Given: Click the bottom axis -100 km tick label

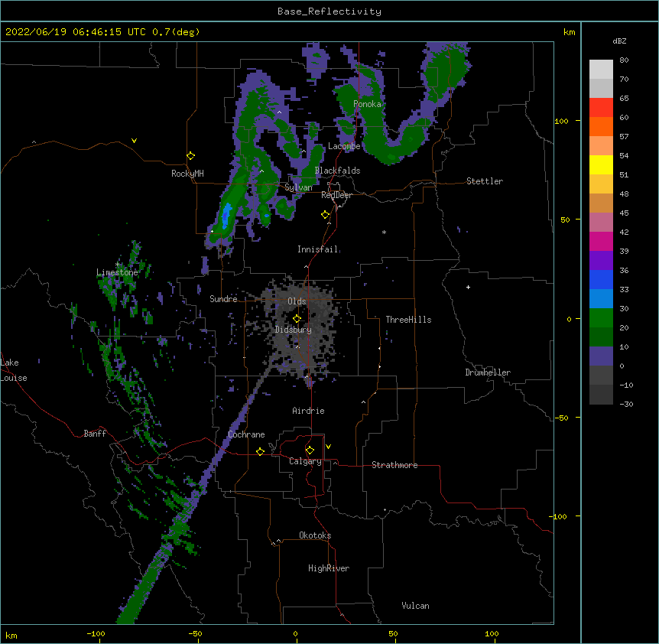Looking at the screenshot, I should pyautogui.click(x=96, y=633).
